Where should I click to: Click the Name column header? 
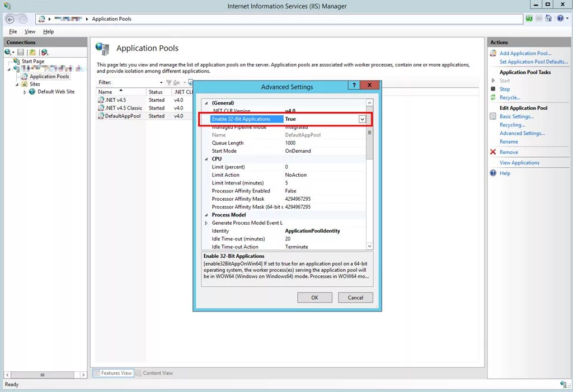121,92
